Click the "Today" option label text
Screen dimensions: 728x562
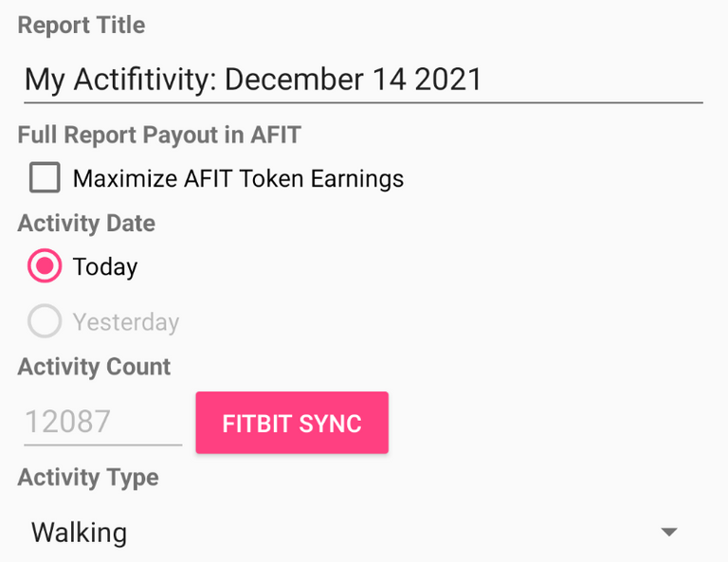(x=105, y=267)
